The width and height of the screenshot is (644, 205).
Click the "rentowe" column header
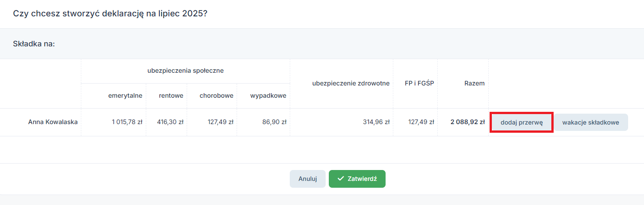coord(171,95)
